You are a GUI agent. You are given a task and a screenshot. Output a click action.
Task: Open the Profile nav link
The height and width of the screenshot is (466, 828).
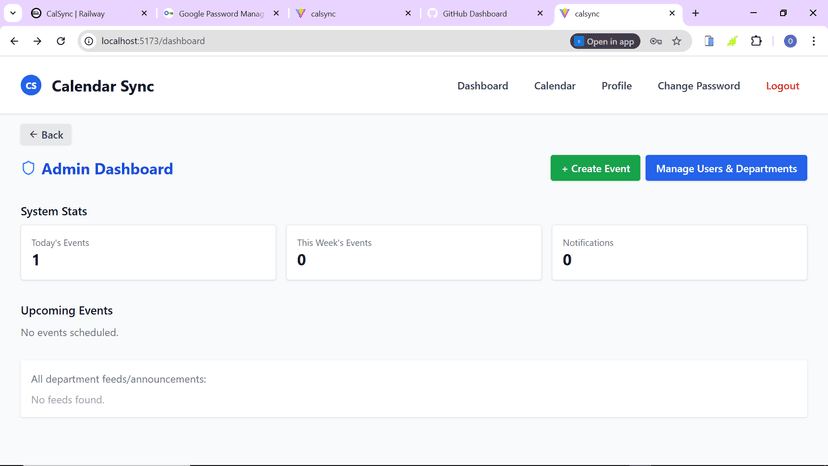pyautogui.click(x=616, y=86)
